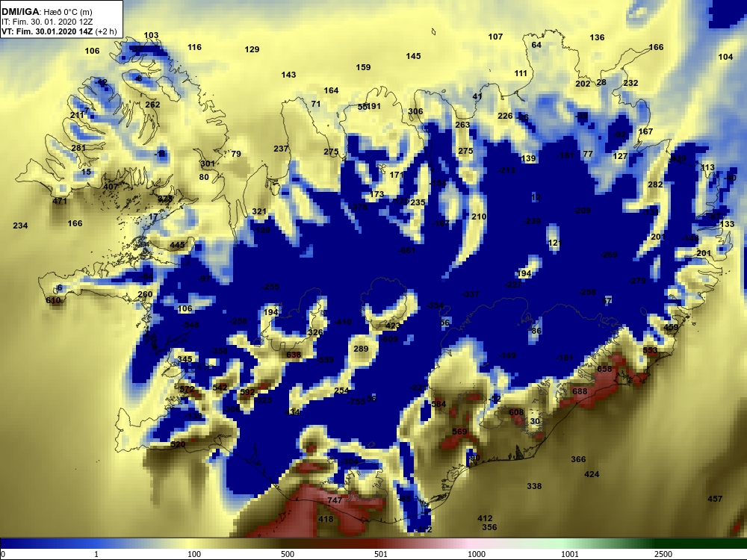Click the 423 height value

coord(393,326)
